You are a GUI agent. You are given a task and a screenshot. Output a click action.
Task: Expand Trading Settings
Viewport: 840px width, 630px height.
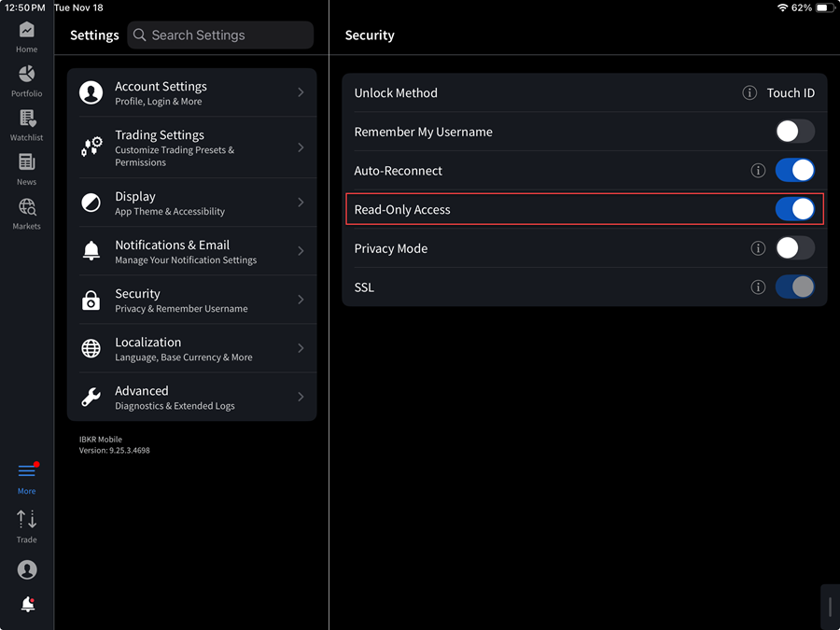(191, 147)
